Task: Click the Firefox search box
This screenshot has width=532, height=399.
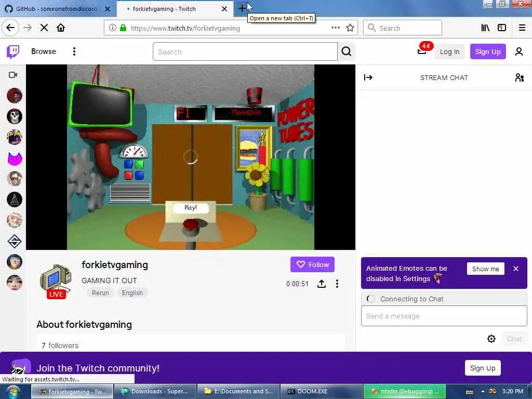Action: (x=403, y=28)
